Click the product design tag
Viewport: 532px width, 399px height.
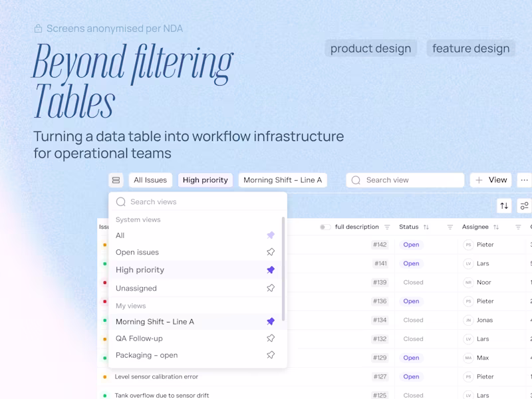371,49
